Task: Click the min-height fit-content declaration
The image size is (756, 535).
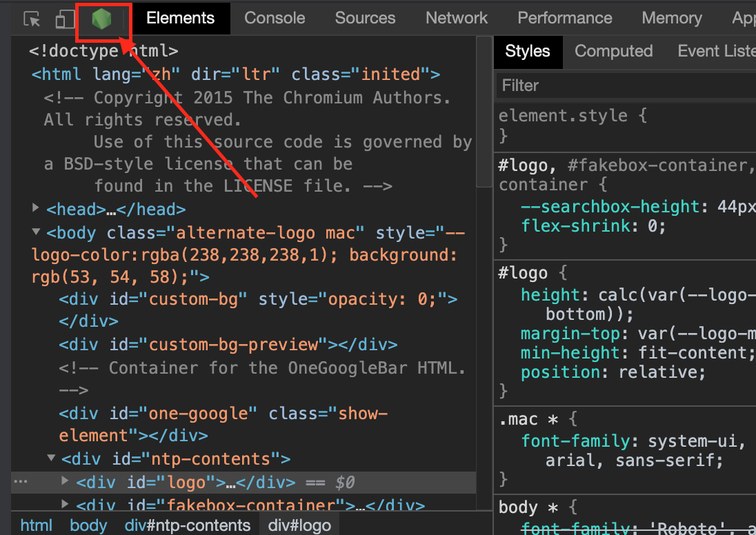Action: (x=637, y=353)
